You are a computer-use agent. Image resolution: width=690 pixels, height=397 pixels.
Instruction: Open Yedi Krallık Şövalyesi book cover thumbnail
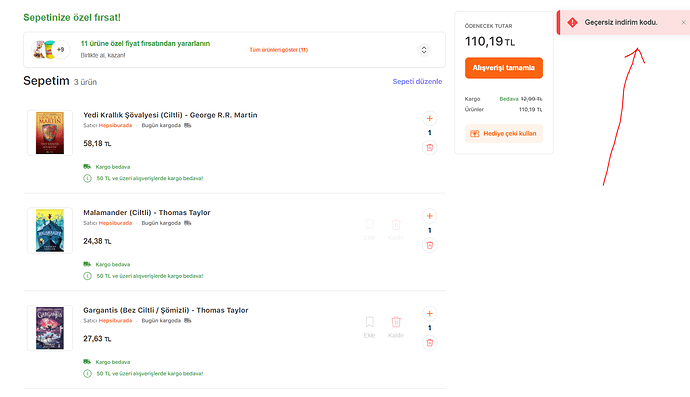coord(50,133)
